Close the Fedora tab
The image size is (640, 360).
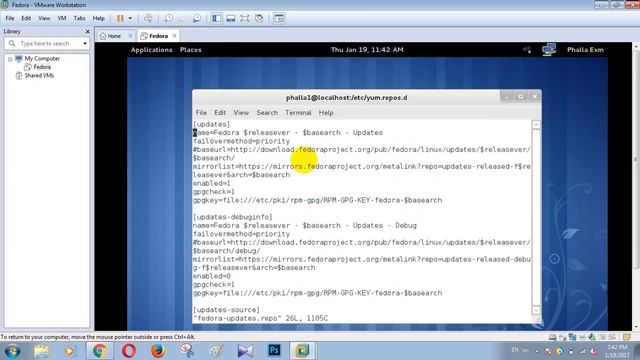tap(175, 36)
